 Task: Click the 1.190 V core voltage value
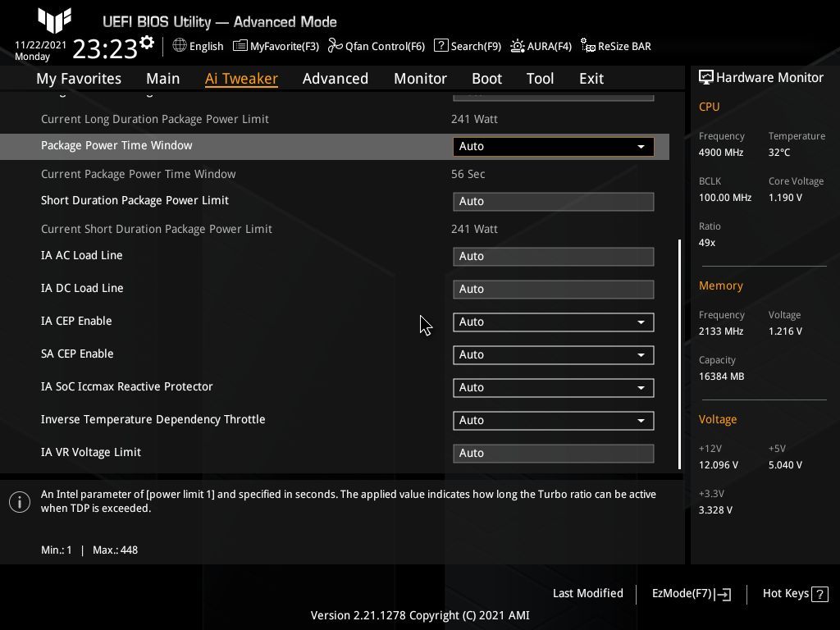(785, 197)
